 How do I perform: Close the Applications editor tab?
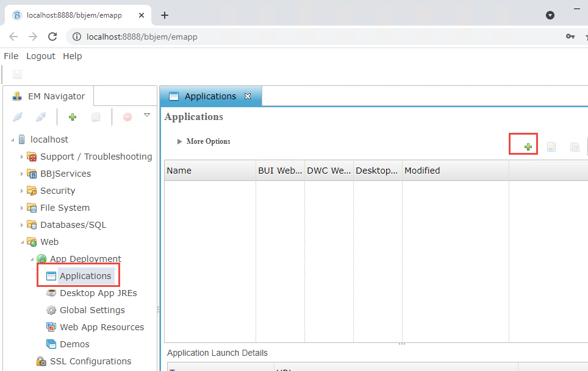point(248,96)
